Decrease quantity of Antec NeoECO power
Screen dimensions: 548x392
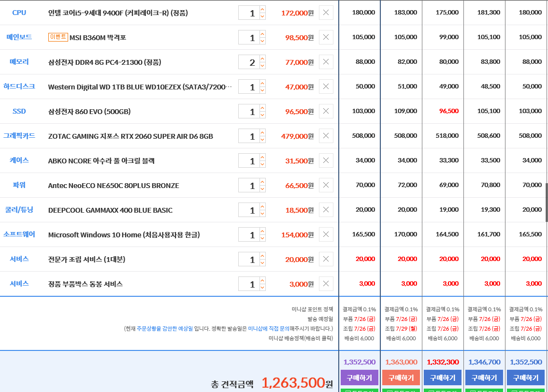[262, 189]
